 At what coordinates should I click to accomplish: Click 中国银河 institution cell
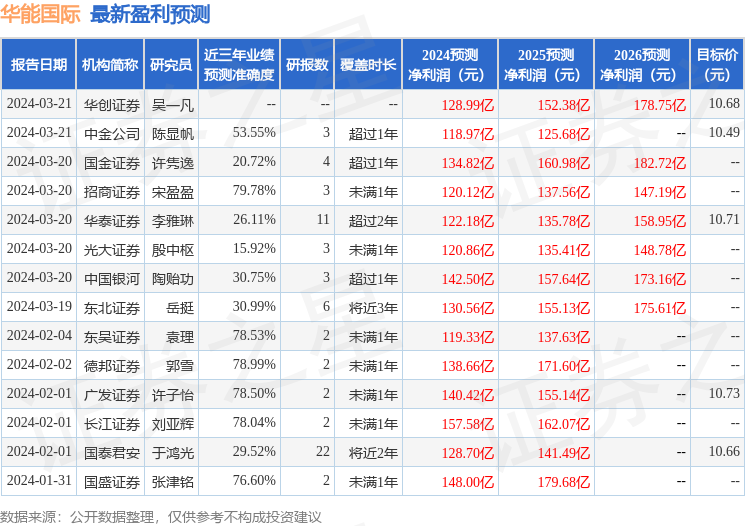[x=112, y=279]
